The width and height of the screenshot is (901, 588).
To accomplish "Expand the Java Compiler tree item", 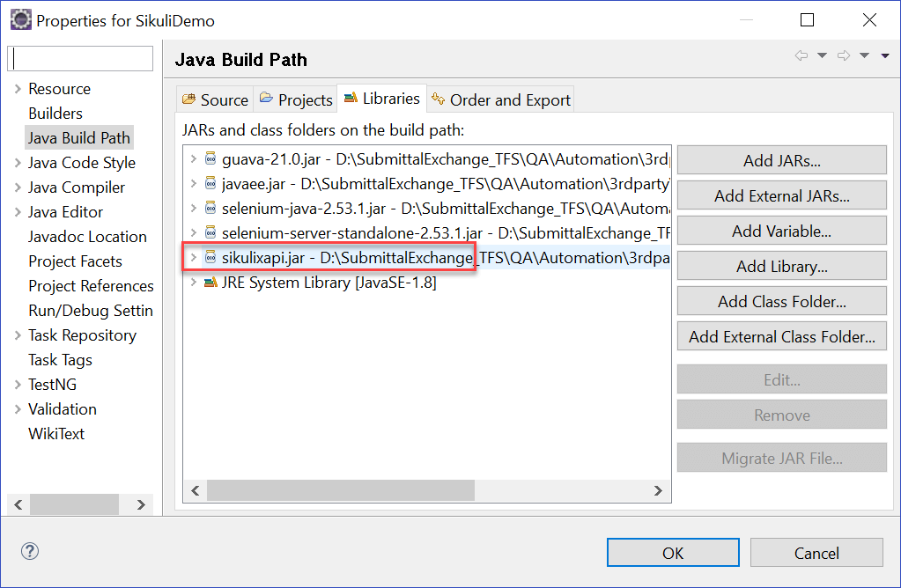I will tap(18, 187).
